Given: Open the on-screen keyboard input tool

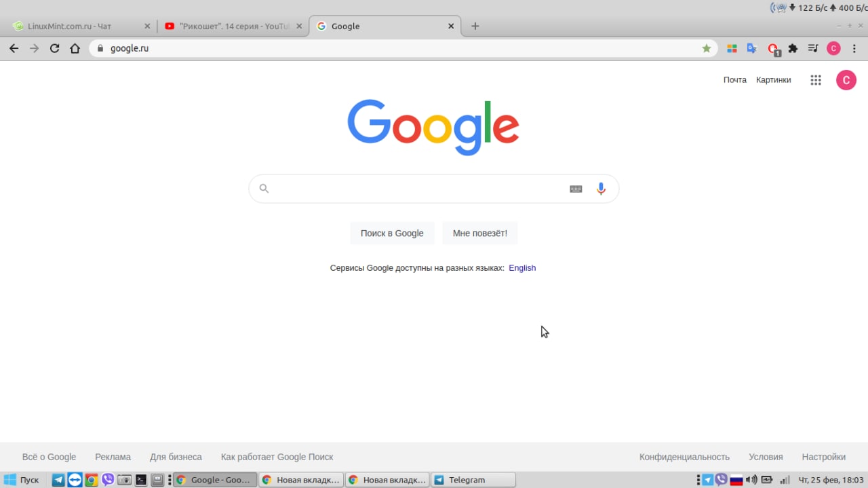Looking at the screenshot, I should [576, 189].
